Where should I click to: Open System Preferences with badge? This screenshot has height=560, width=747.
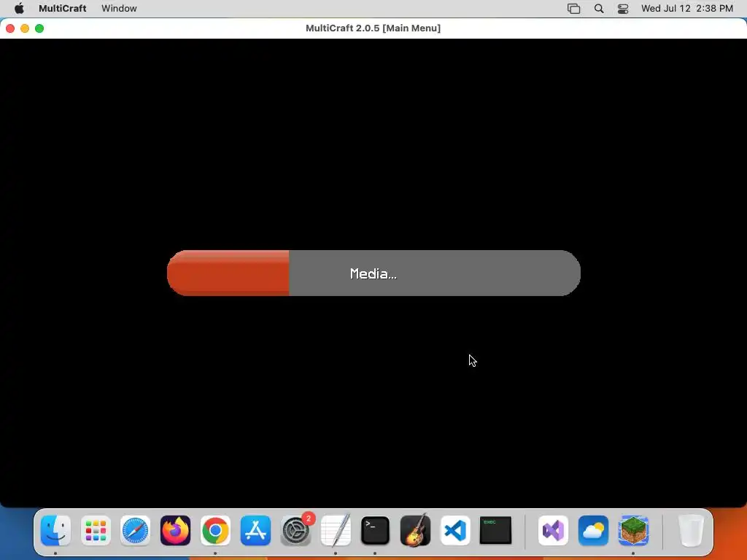[x=296, y=530]
